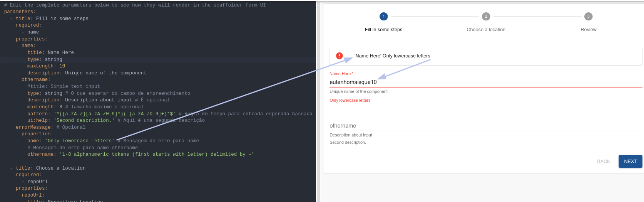This screenshot has height=202, width=644.
Task: Open the Review step label
Action: tap(588, 30)
